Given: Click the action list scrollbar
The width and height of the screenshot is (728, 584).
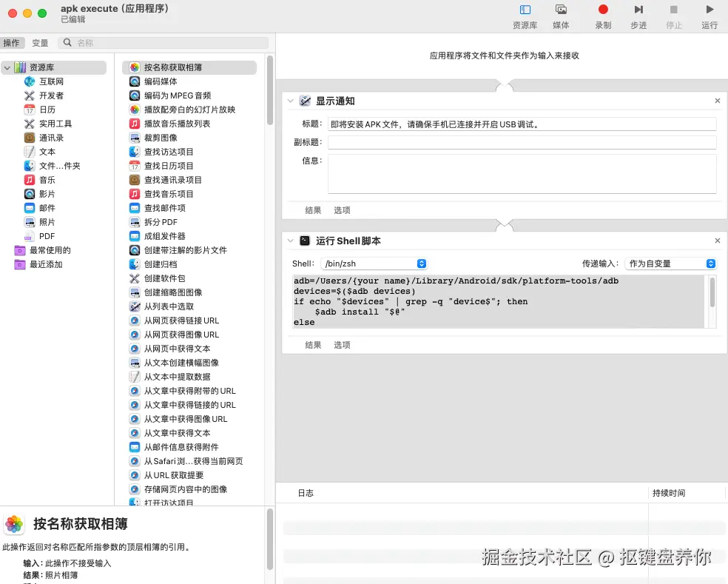Looking at the screenshot, I should click(270, 90).
